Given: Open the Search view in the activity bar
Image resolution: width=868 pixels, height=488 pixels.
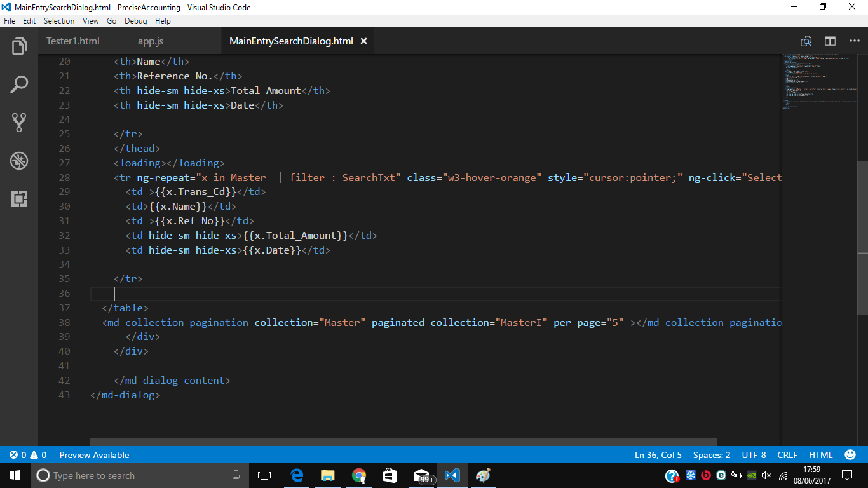Looking at the screenshot, I should pyautogui.click(x=18, y=84).
